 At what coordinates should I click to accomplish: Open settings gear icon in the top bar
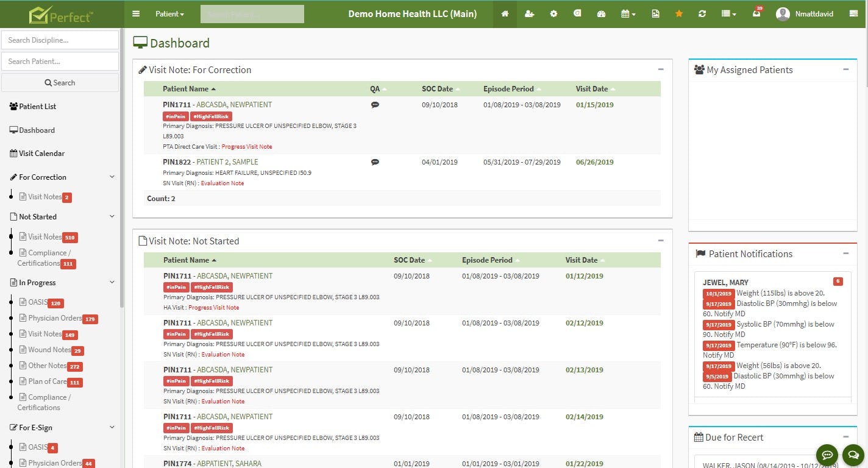[553, 13]
